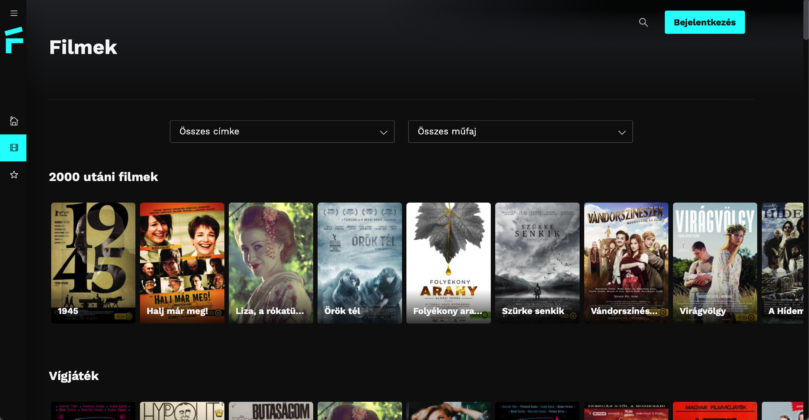Viewport: 809px width, 420px height.
Task: Open the hamburger menu icon
Action: (x=13, y=13)
